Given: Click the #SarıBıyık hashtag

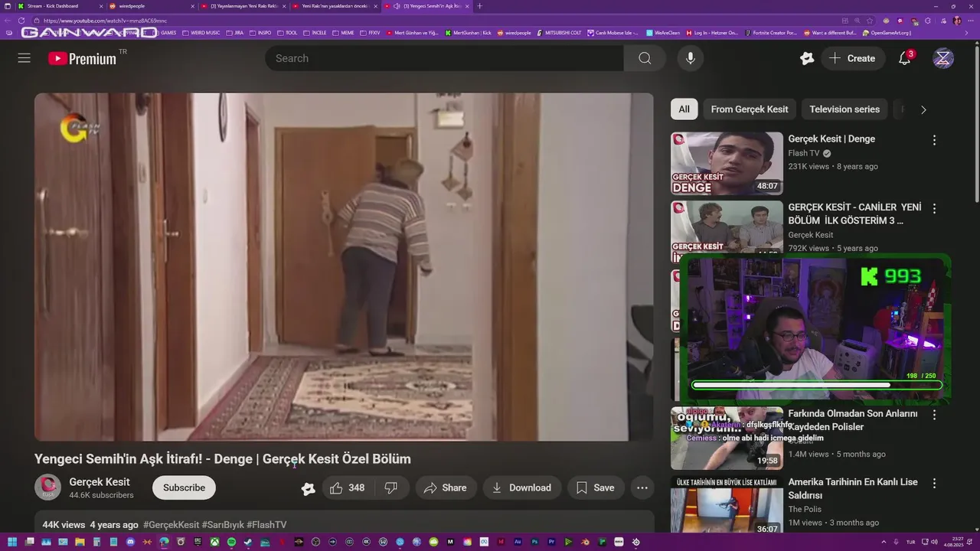Looking at the screenshot, I should point(223,525).
